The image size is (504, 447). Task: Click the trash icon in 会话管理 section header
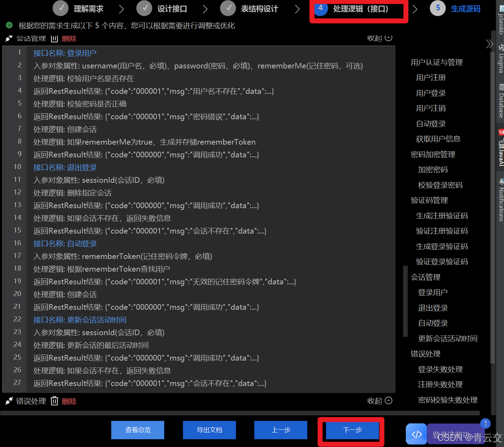click(54, 39)
